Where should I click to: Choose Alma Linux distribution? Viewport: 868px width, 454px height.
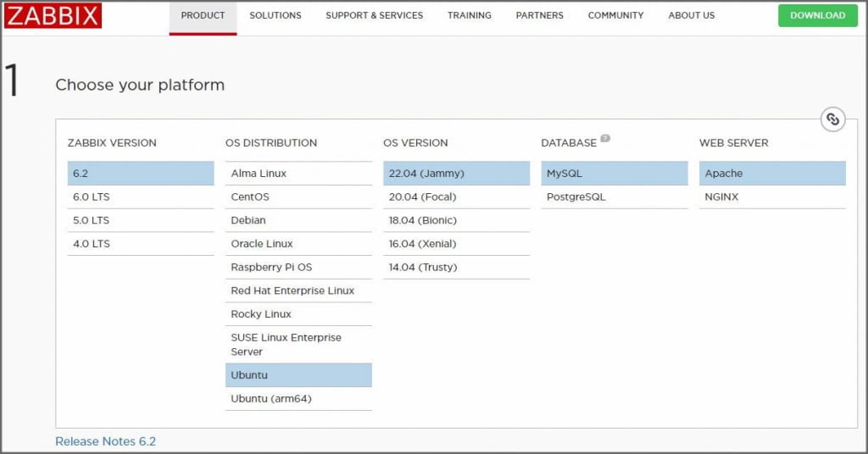pos(298,173)
